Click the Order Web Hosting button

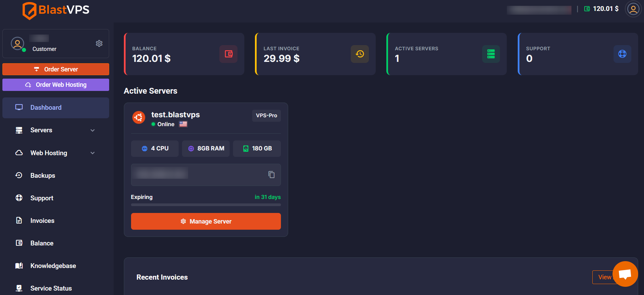tap(56, 85)
